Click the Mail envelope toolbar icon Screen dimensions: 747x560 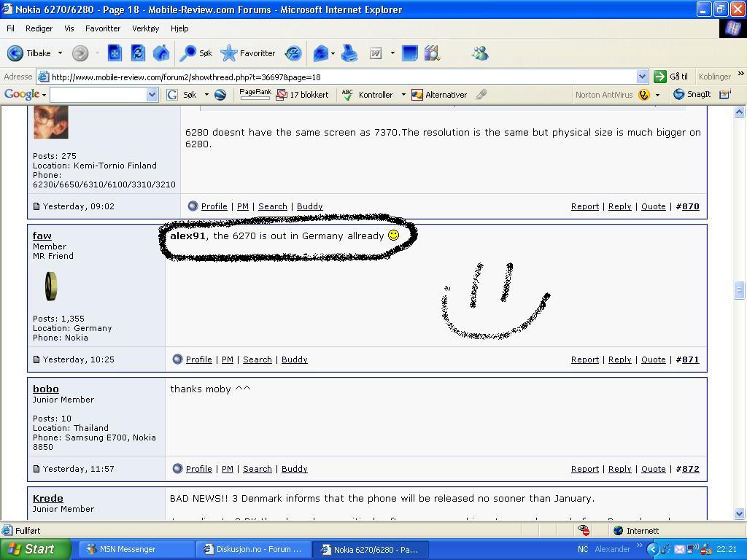(x=321, y=53)
